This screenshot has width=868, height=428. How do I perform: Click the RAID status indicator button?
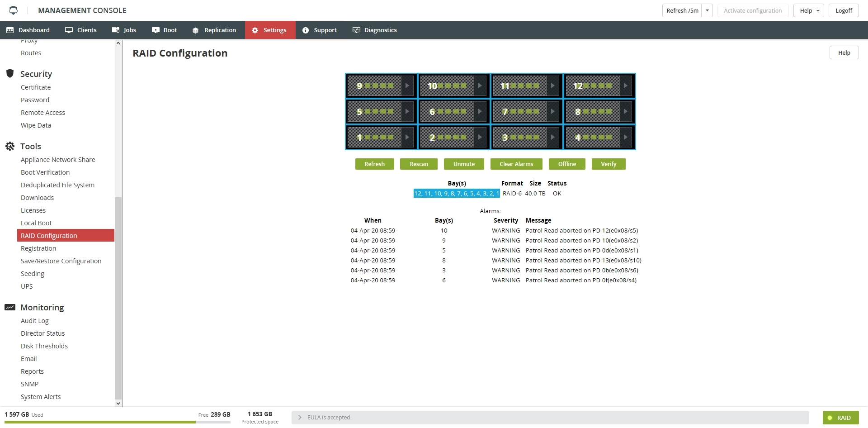[840, 418]
